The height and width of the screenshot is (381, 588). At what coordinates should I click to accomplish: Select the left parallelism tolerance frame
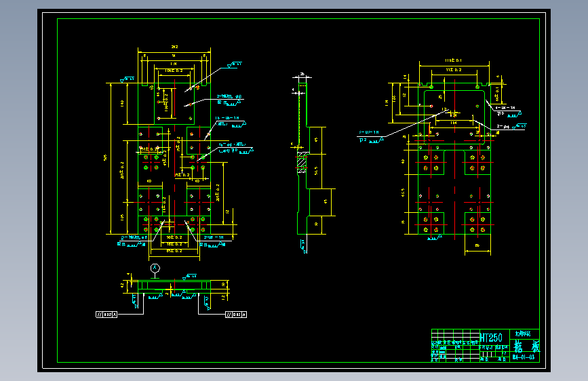[106, 315]
